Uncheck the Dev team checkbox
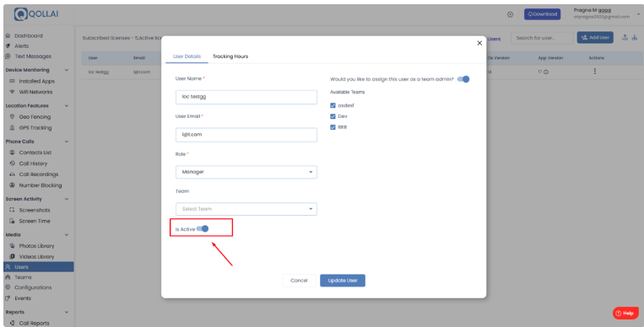 (x=333, y=116)
